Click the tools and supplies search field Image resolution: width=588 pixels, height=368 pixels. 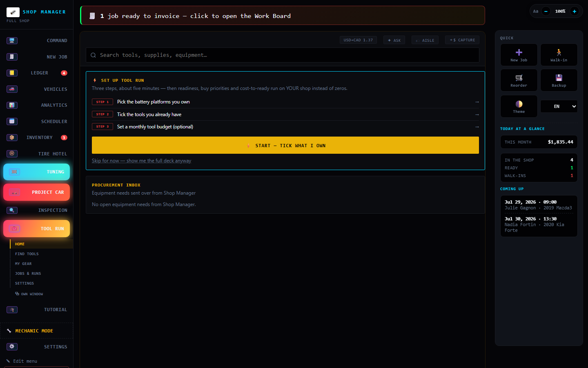(283, 55)
